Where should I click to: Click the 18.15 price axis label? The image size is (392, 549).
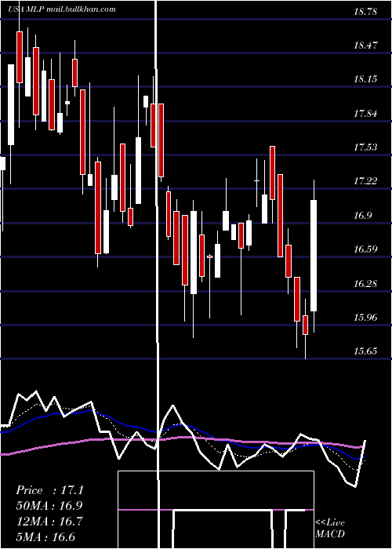(365, 79)
